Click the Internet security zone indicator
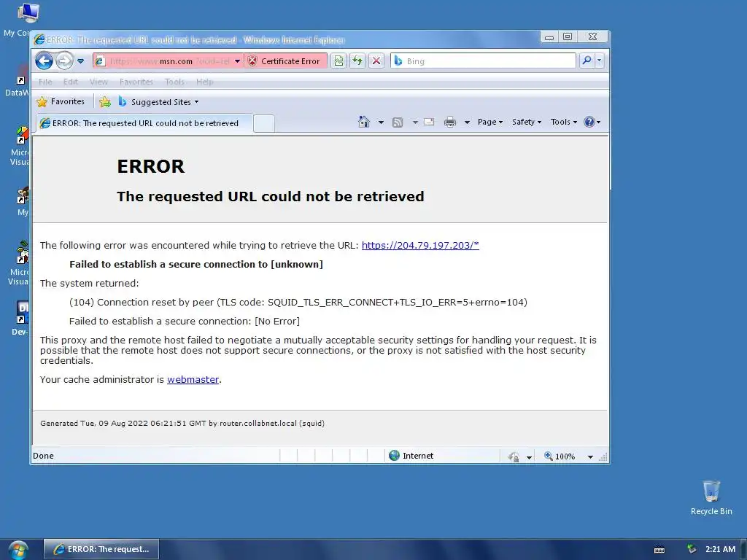The image size is (747, 560). 411,456
